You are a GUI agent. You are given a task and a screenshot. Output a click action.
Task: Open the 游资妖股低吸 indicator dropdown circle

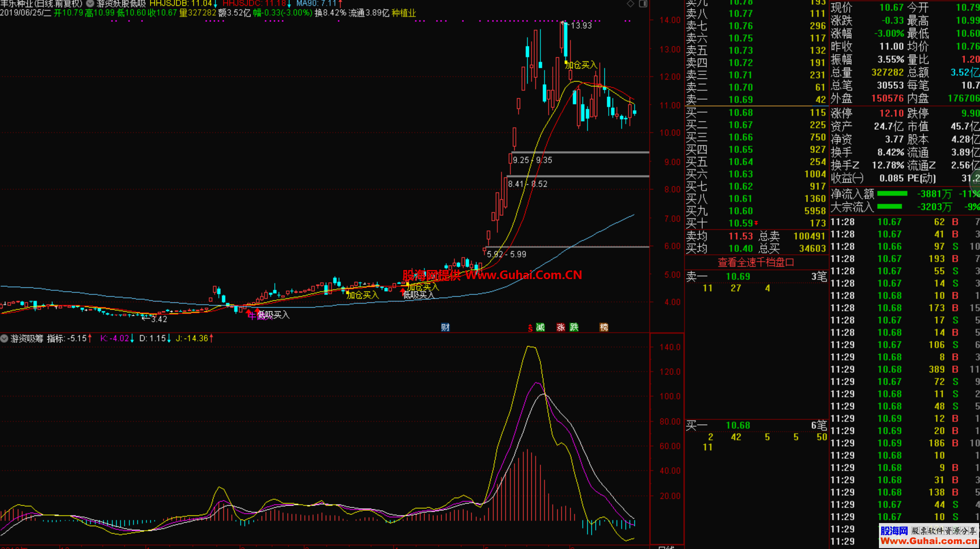90,4
